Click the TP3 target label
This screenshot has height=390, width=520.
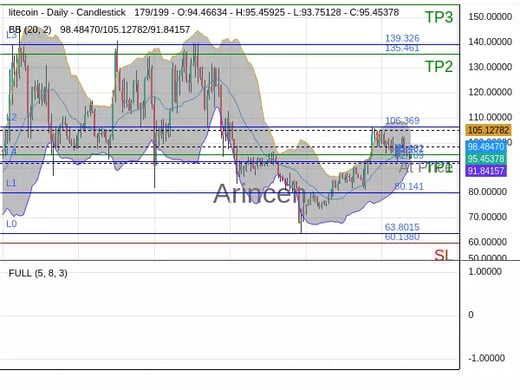click(439, 17)
